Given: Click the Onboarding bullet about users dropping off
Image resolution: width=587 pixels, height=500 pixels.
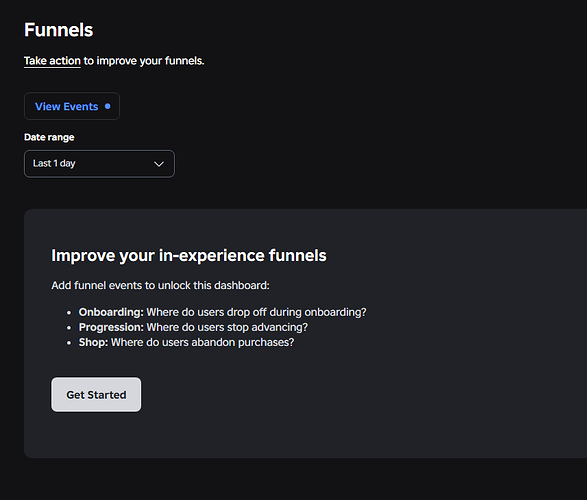Looking at the screenshot, I should (222, 312).
